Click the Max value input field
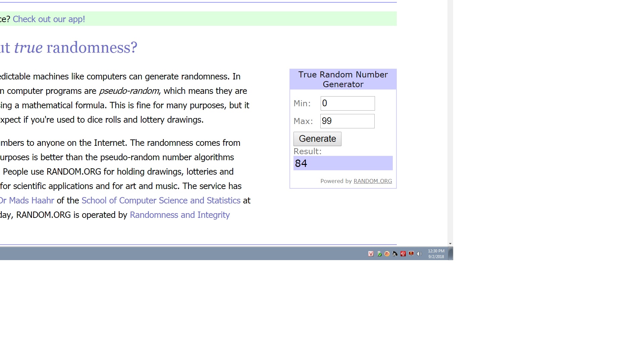 (347, 121)
